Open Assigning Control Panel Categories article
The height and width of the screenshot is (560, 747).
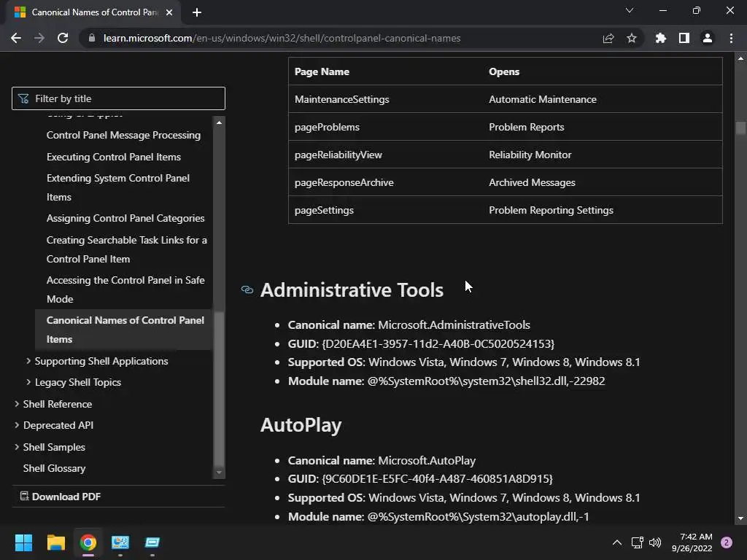pos(125,218)
